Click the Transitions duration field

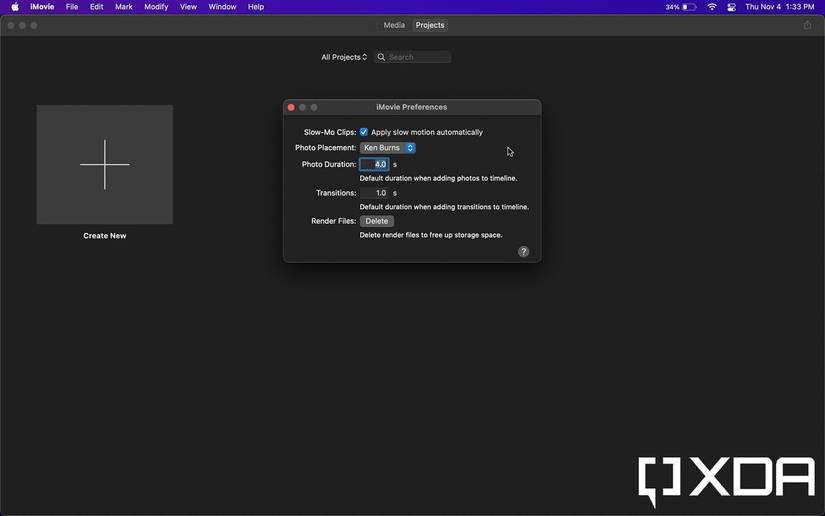coord(374,193)
